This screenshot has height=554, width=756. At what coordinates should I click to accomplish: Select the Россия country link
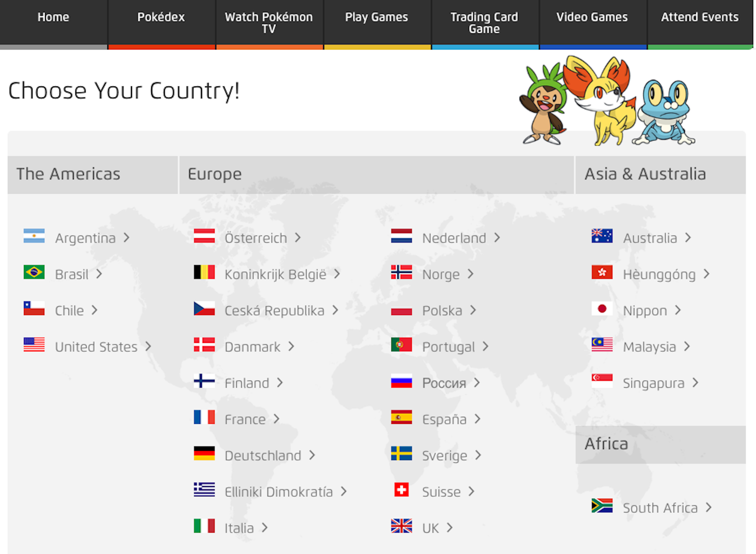(x=444, y=383)
